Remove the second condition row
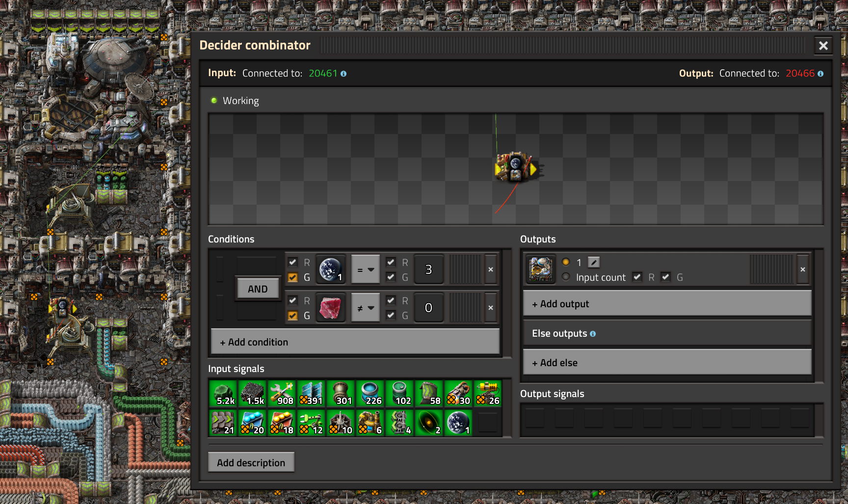Image resolution: width=848 pixels, height=504 pixels. pyautogui.click(x=491, y=308)
